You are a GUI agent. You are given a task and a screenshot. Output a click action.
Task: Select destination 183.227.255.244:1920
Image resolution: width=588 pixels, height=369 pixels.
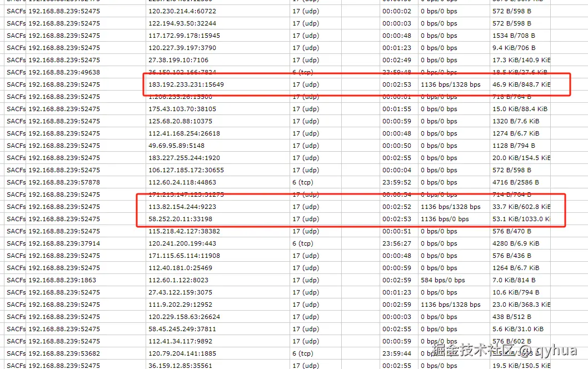click(184, 158)
